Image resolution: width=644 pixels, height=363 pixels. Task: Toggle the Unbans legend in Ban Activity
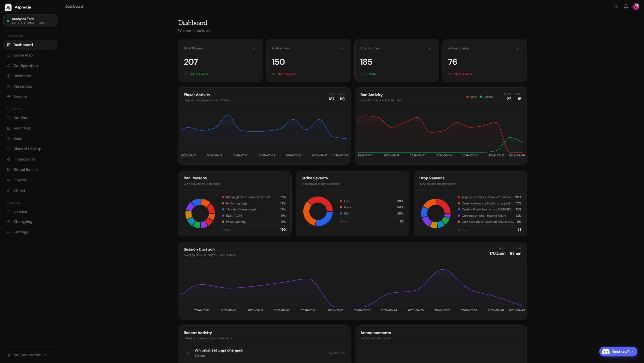[486, 97]
